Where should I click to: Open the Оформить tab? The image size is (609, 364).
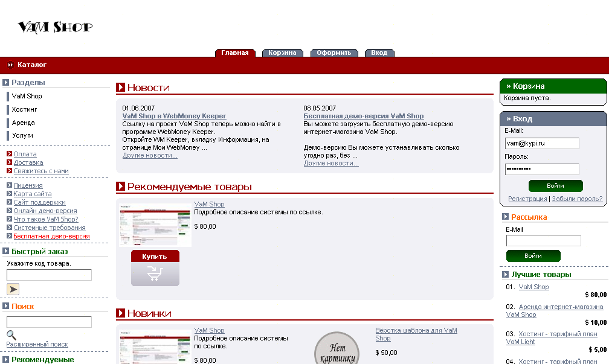334,53
